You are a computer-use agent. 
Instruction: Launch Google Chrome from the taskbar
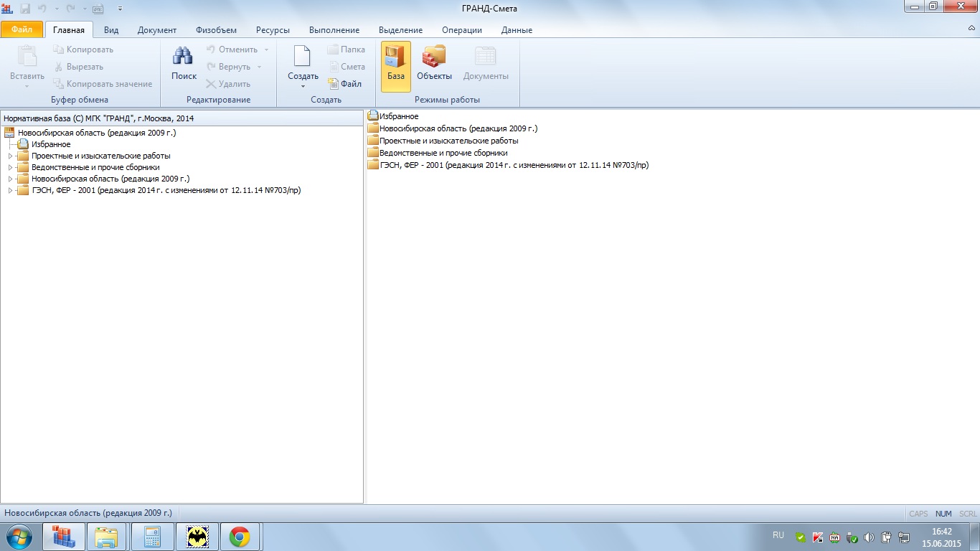(x=240, y=537)
